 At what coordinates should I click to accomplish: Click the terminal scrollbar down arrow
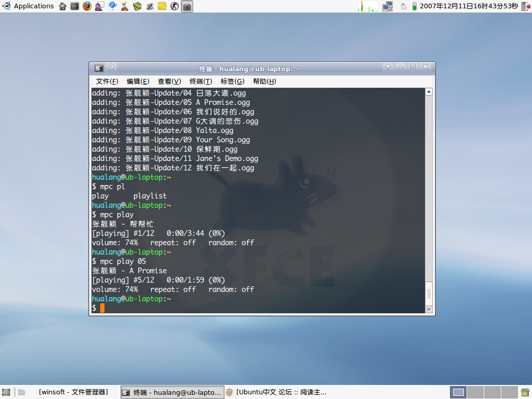point(429,309)
